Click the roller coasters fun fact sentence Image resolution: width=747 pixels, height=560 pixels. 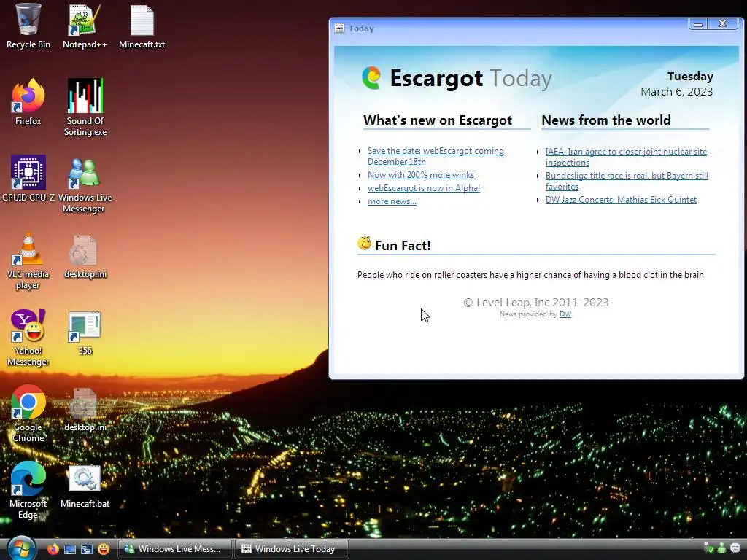(530, 275)
